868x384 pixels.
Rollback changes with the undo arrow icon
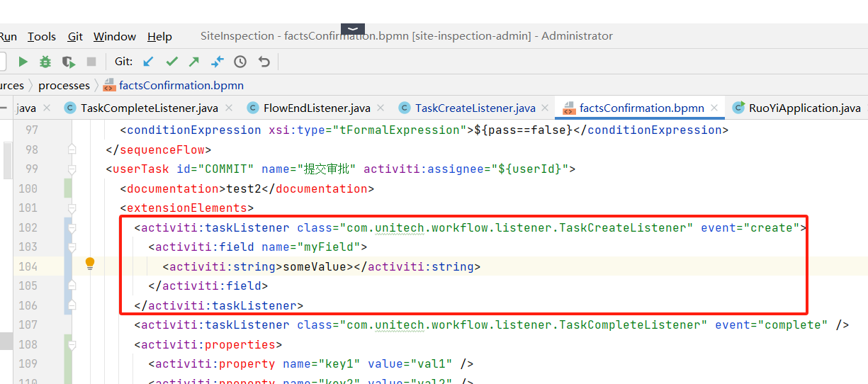(264, 62)
